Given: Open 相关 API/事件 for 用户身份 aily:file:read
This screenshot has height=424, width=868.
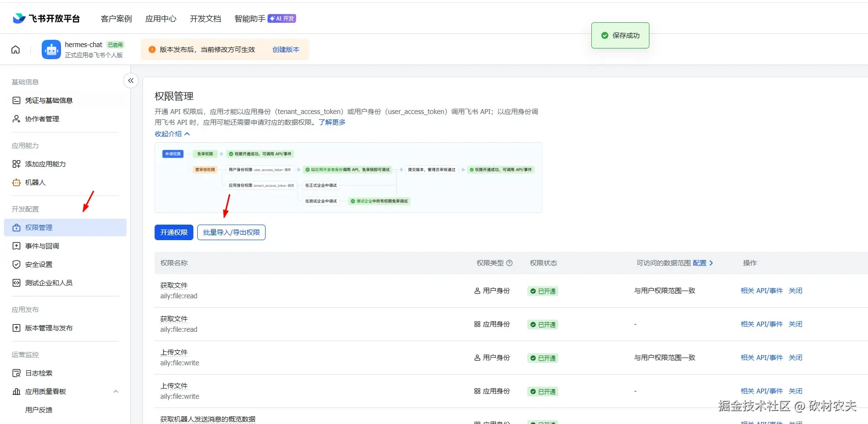Looking at the screenshot, I should pyautogui.click(x=762, y=291).
